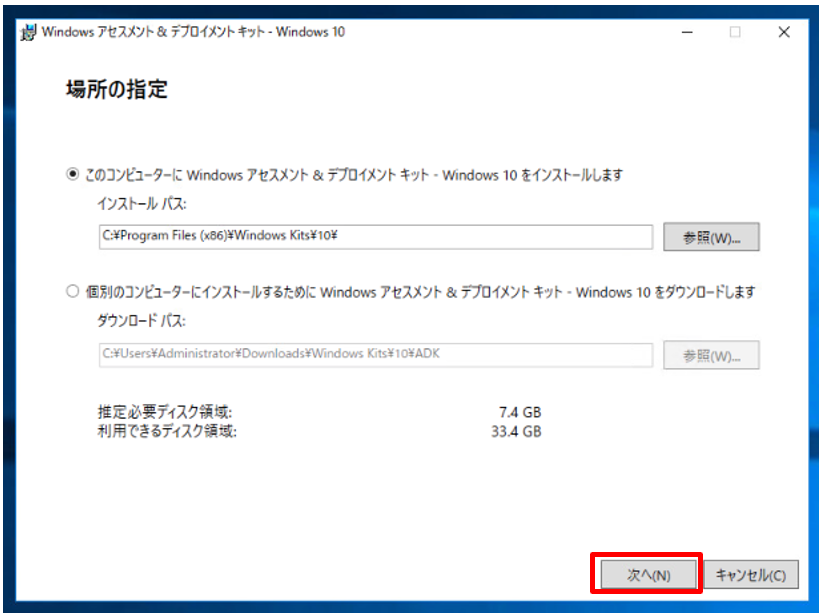Click the disabled download path text field
The image size is (825, 616).
tap(376, 354)
